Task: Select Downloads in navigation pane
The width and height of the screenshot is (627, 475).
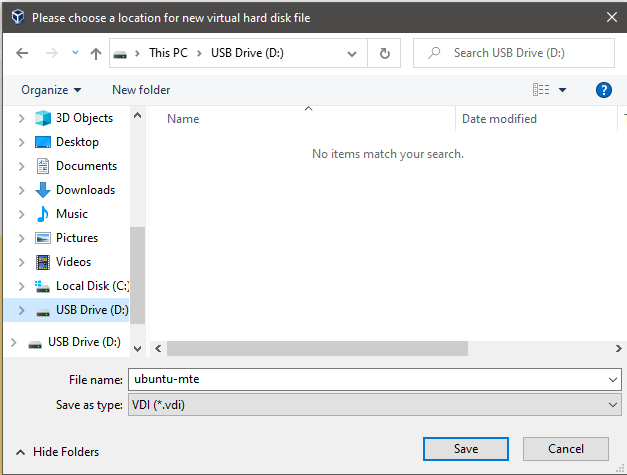Action: click(x=86, y=190)
